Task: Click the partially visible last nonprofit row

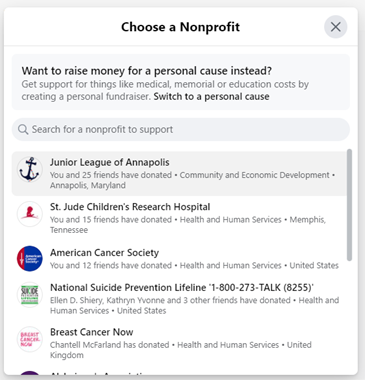Action: click(x=179, y=372)
